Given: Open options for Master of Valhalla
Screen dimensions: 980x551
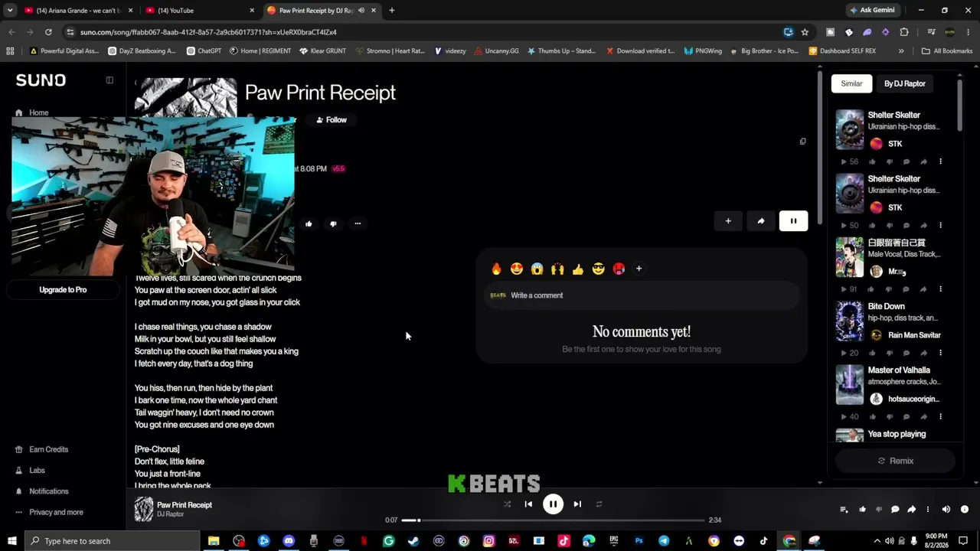Looking at the screenshot, I should (x=940, y=416).
